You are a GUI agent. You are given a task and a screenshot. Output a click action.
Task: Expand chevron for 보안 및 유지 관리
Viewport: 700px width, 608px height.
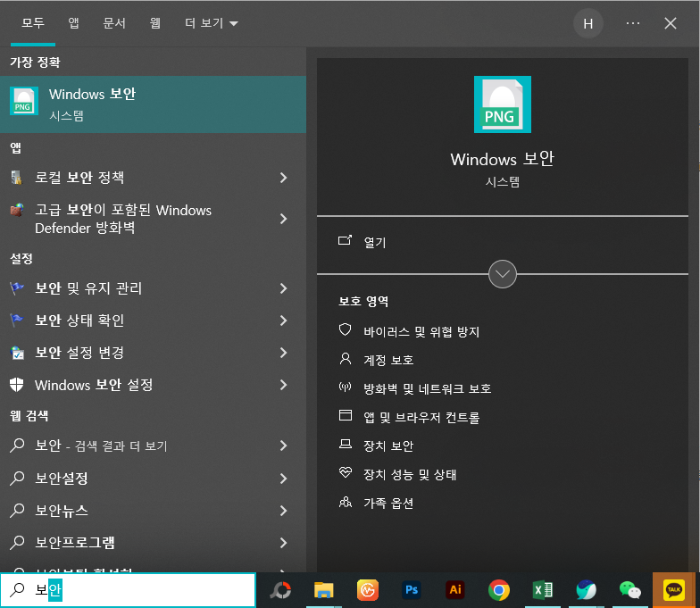[x=283, y=288]
